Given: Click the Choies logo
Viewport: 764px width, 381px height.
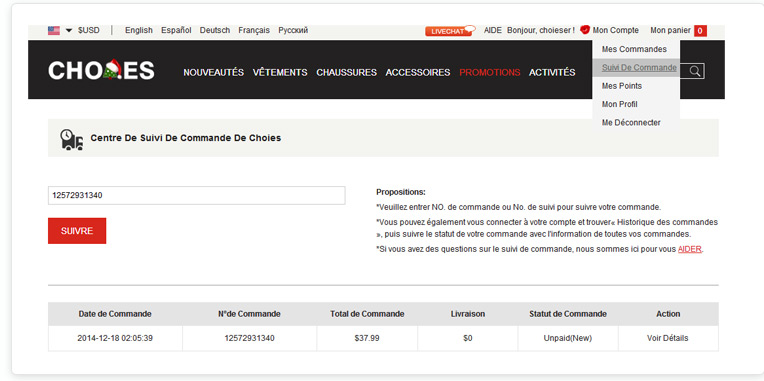Looking at the screenshot, I should [x=101, y=70].
